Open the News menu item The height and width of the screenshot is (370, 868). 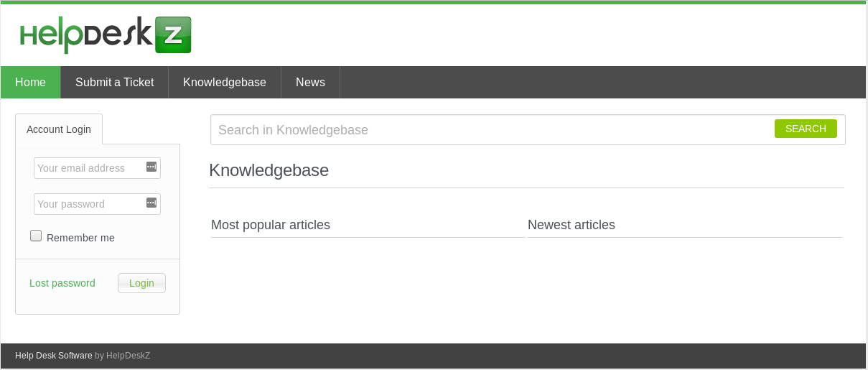(310, 82)
